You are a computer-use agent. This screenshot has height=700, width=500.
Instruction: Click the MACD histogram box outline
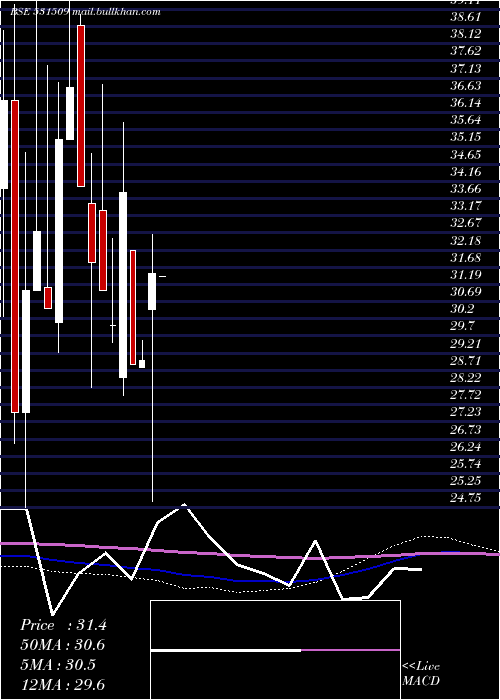(275, 650)
